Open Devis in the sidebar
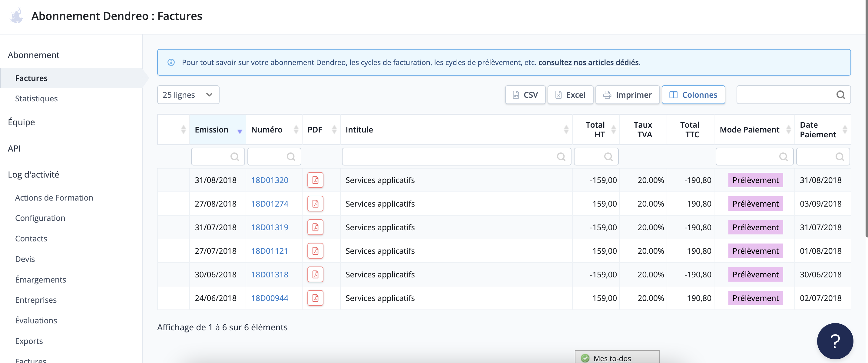 pyautogui.click(x=25, y=259)
